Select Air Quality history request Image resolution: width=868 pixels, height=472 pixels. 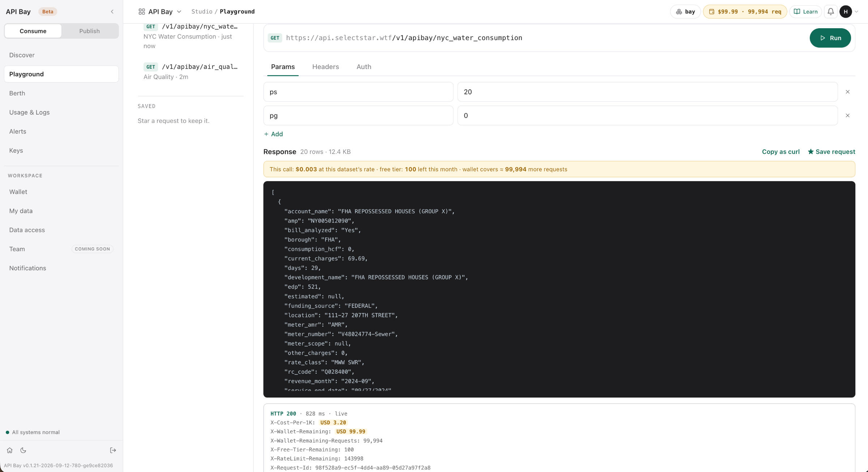pos(191,72)
